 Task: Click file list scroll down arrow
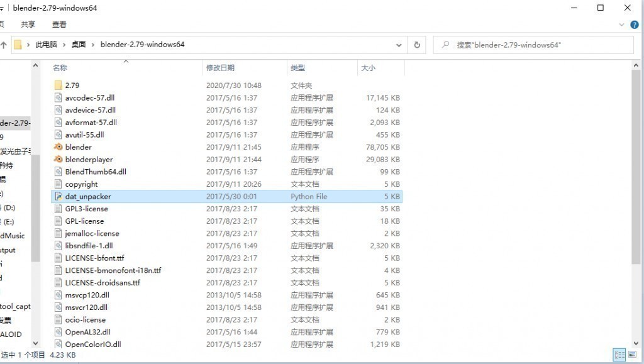click(636, 343)
